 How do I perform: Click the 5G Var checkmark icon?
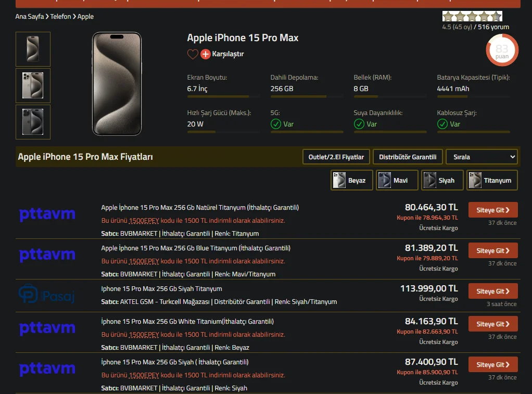coord(275,124)
